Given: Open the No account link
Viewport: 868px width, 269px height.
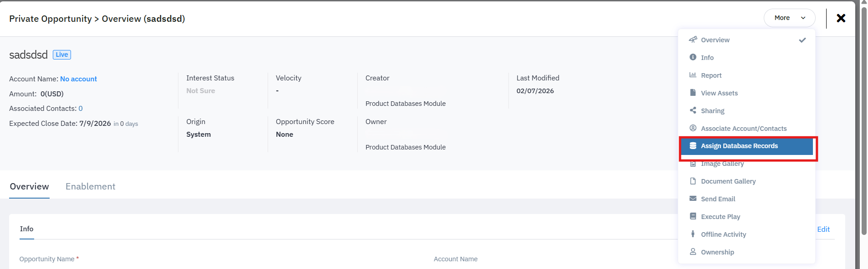Looking at the screenshot, I should tap(78, 79).
